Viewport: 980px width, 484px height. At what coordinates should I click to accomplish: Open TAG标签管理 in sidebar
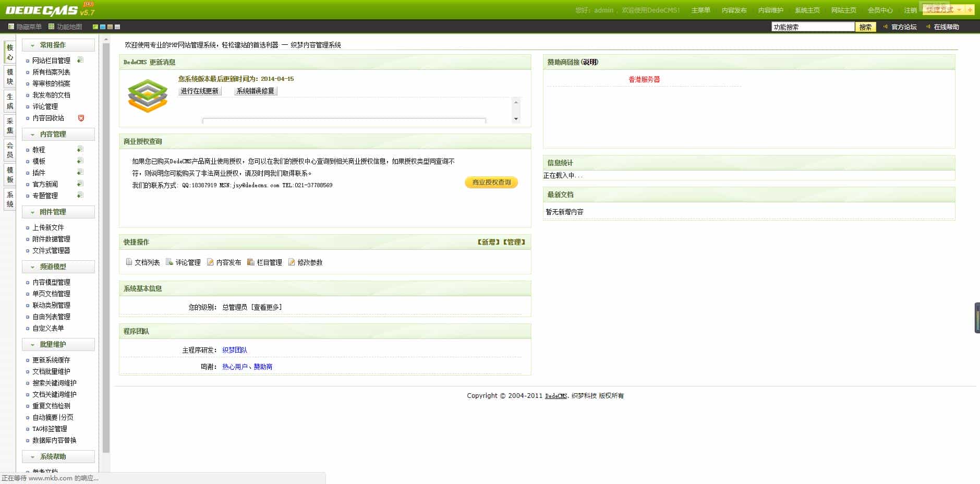click(50, 429)
